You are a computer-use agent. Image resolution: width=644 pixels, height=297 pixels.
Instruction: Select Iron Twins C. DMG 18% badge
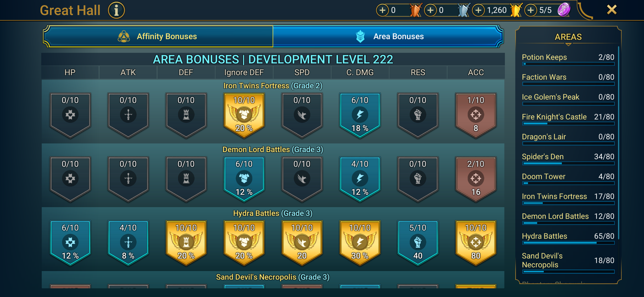tap(360, 115)
